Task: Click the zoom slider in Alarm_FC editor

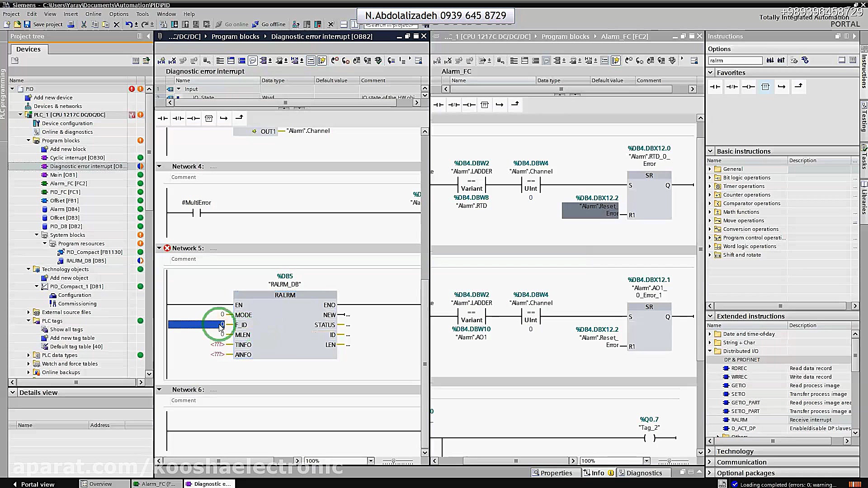Action: (670, 461)
